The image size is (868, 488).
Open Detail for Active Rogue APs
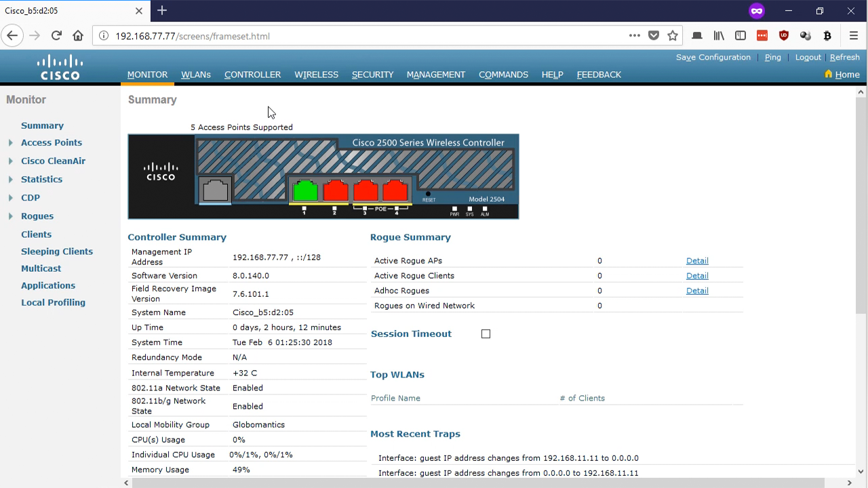(x=697, y=261)
